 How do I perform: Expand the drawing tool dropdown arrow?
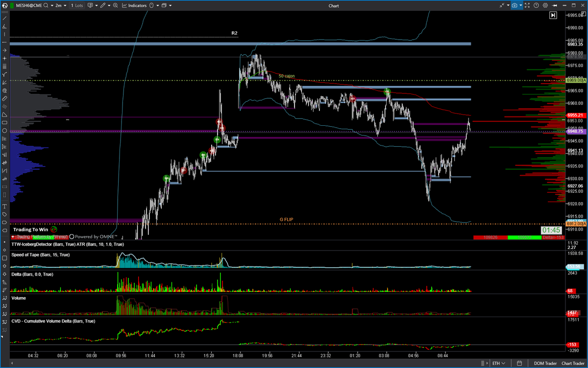click(109, 5)
